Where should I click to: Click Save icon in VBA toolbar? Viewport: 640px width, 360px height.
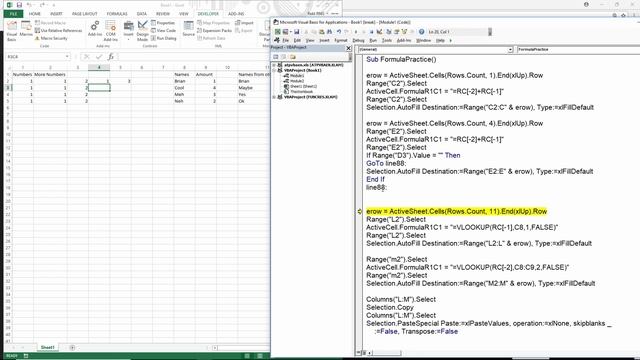pyautogui.click(x=297, y=32)
